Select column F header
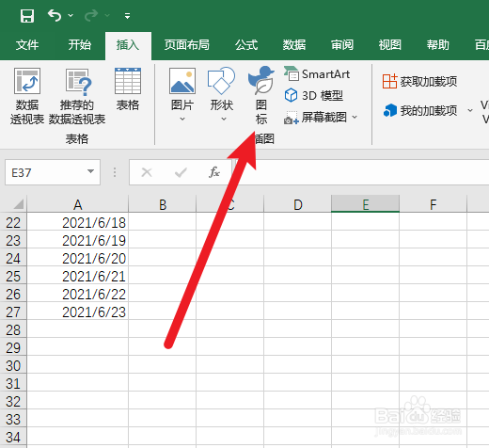 pos(434,204)
